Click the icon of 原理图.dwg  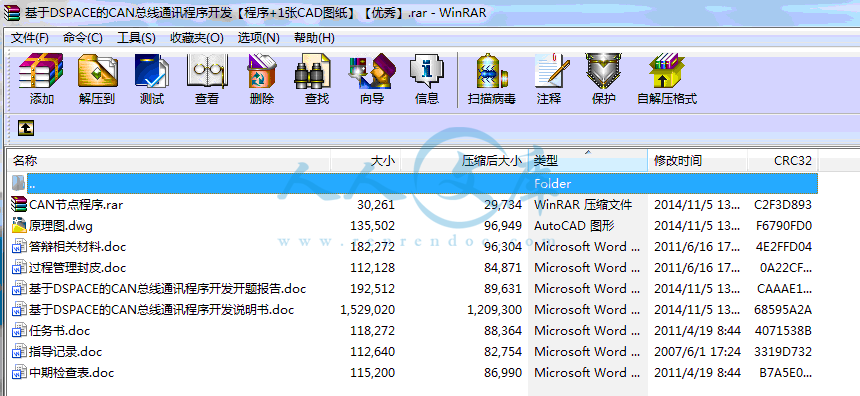click(19, 225)
